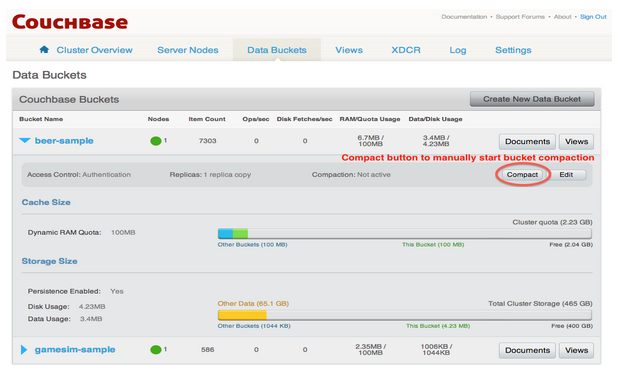Open the Log tab
This screenshot has height=371, width=618.
pyautogui.click(x=458, y=50)
